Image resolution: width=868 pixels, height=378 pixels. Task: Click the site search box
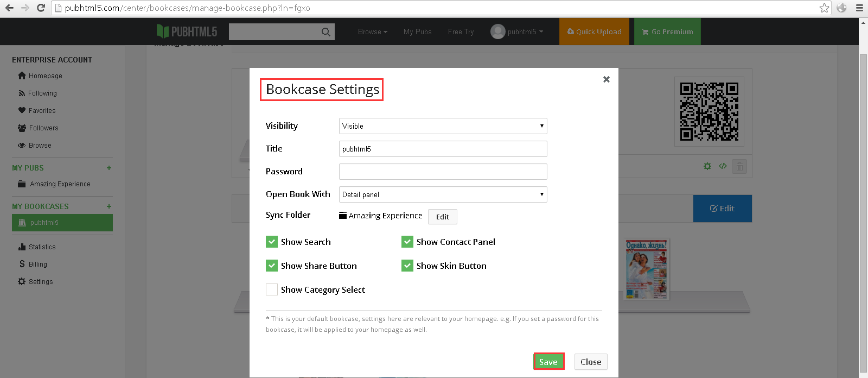tap(274, 32)
